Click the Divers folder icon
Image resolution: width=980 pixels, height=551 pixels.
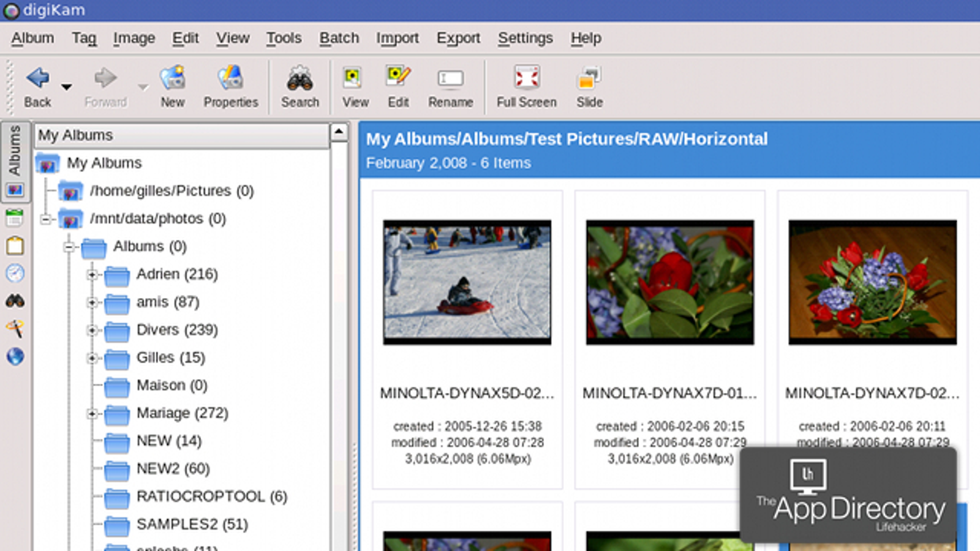[116, 331]
